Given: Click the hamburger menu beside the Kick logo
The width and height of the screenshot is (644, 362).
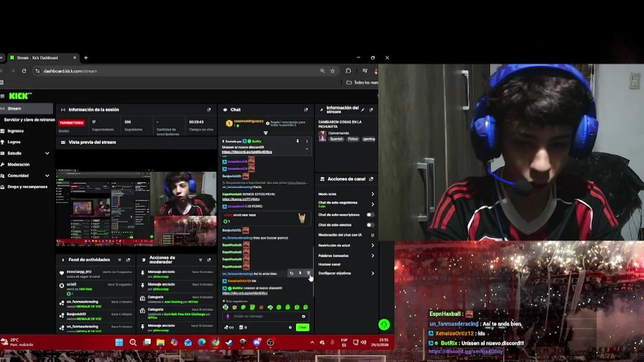Looking at the screenshot, I should [2, 96].
